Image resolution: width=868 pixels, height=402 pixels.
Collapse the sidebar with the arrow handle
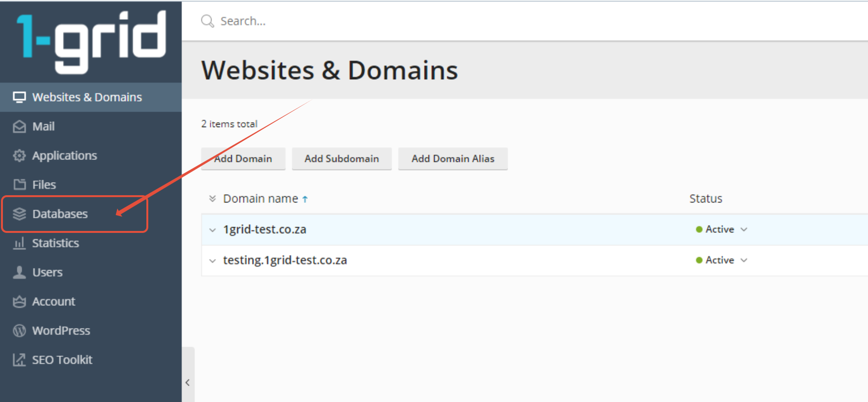click(x=188, y=382)
